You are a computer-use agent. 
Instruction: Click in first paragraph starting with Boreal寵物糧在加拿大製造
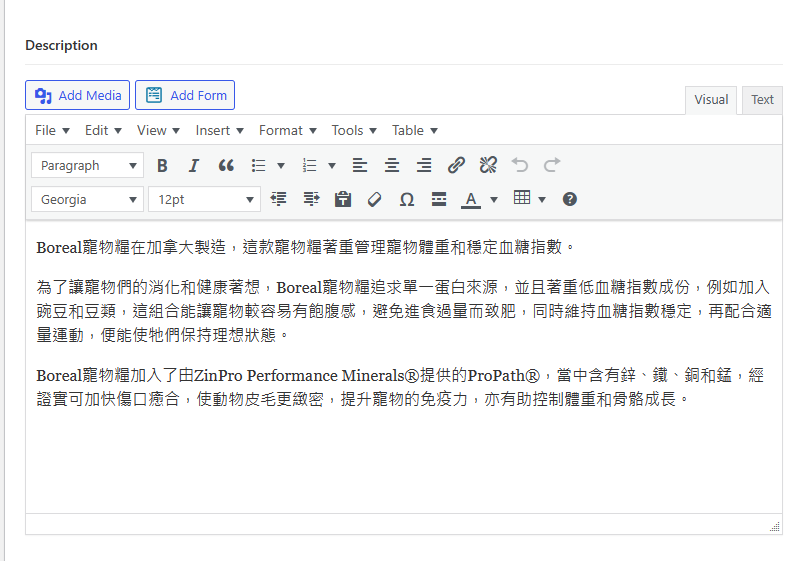[306, 247]
